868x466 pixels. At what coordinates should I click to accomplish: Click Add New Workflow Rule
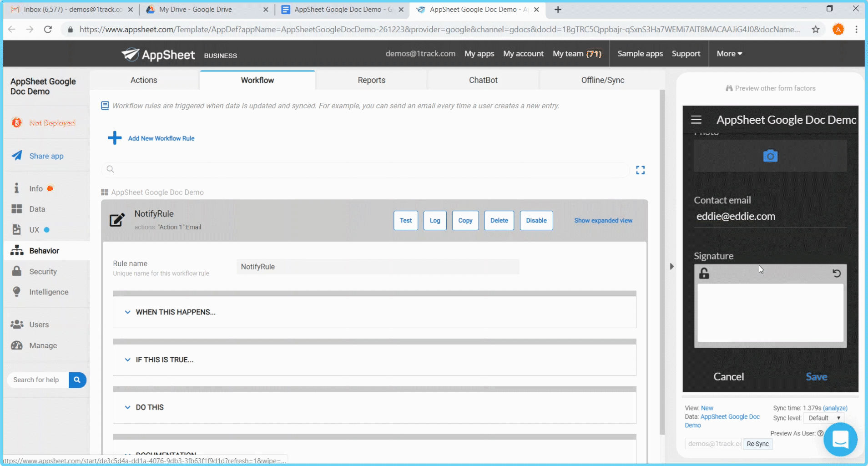pos(161,138)
